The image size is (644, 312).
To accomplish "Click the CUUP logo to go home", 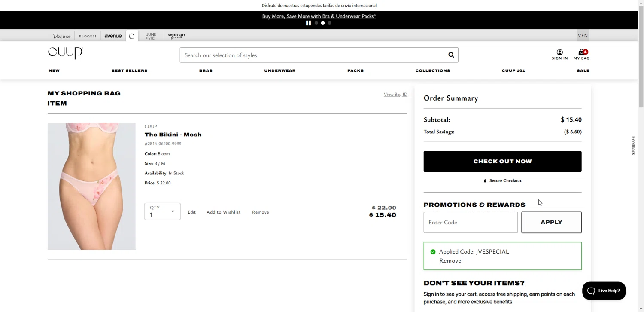I will [x=65, y=53].
